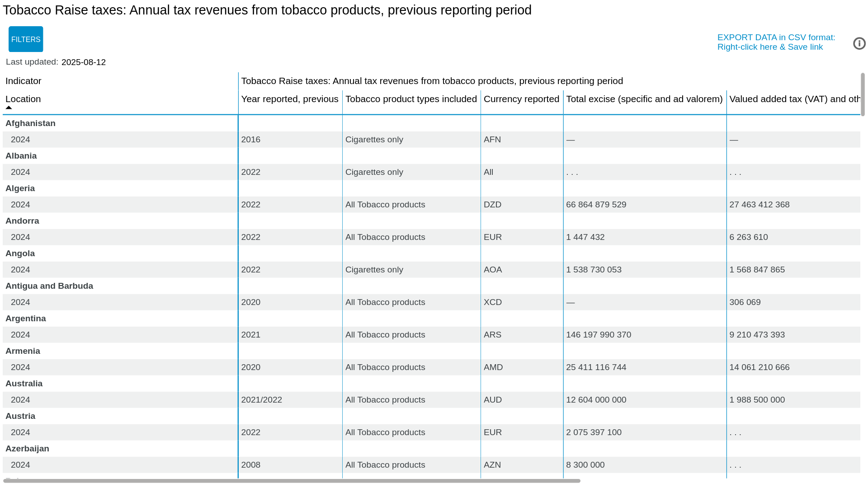Open the FILTERS panel

point(26,39)
